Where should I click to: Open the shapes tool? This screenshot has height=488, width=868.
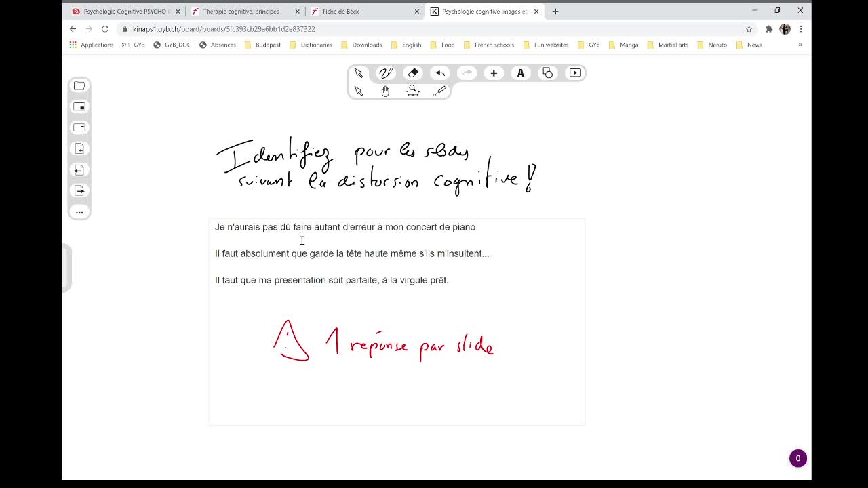pos(547,73)
